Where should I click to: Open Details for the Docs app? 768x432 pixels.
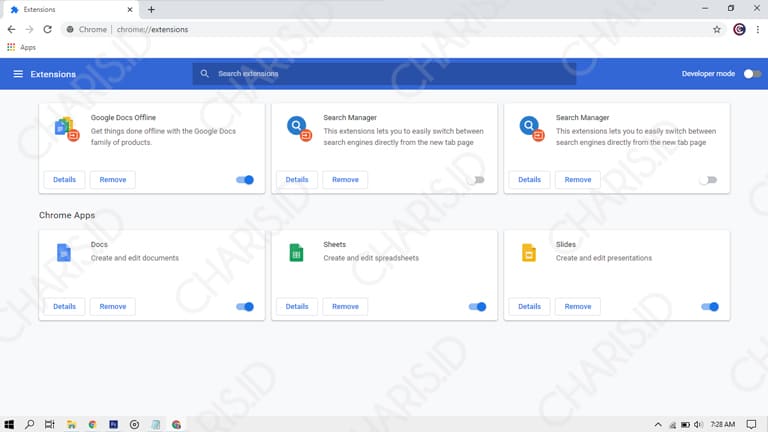coord(64,307)
